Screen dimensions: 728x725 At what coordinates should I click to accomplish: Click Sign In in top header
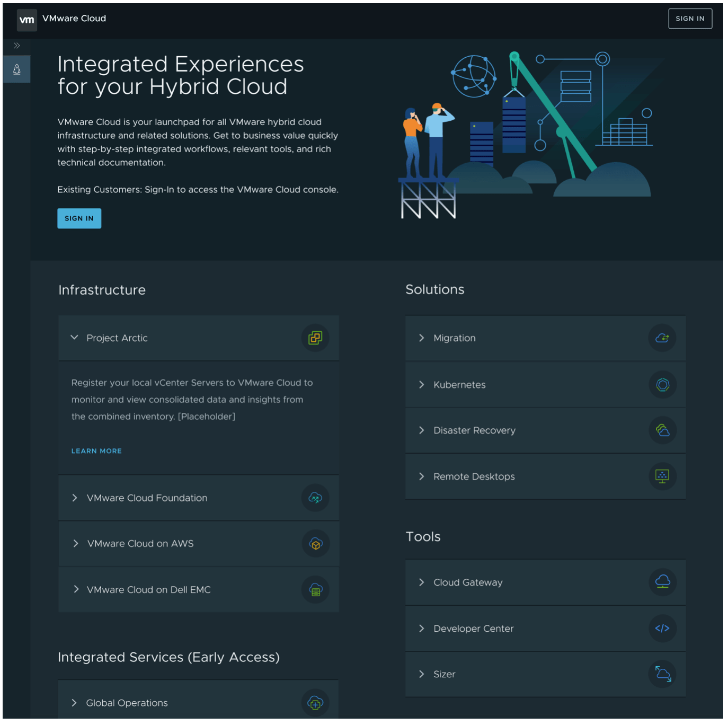[x=689, y=19]
